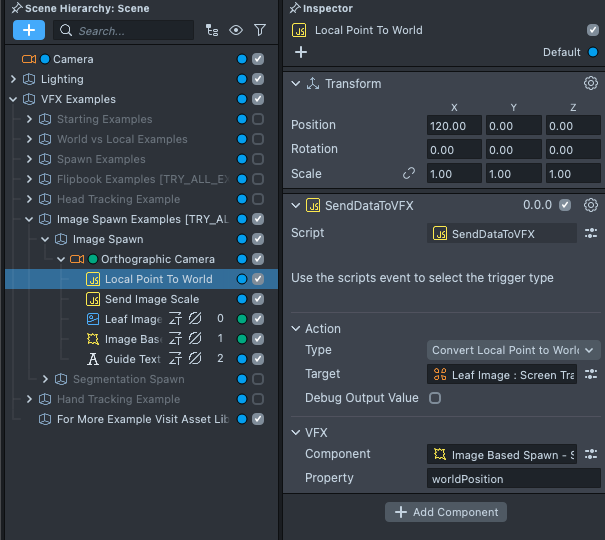Collapse the VFX section in Inspector

(x=296, y=433)
